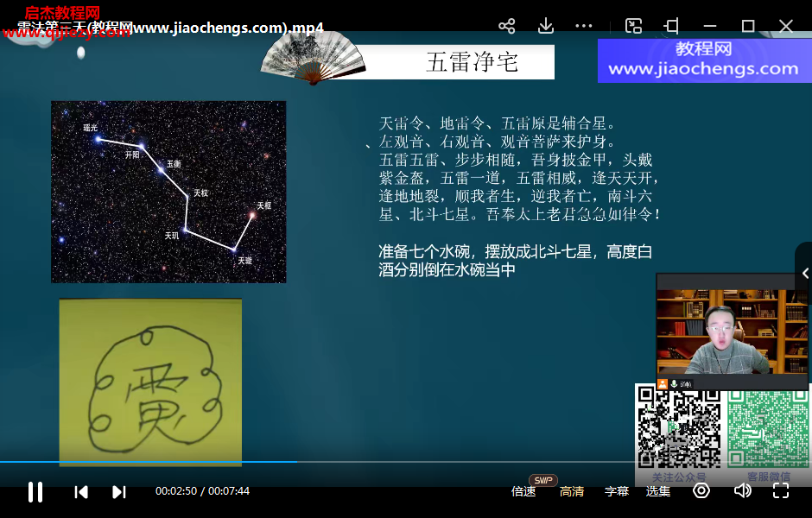Open the subtitles (字幕) settings
This screenshot has height=518, width=812.
[x=616, y=491]
